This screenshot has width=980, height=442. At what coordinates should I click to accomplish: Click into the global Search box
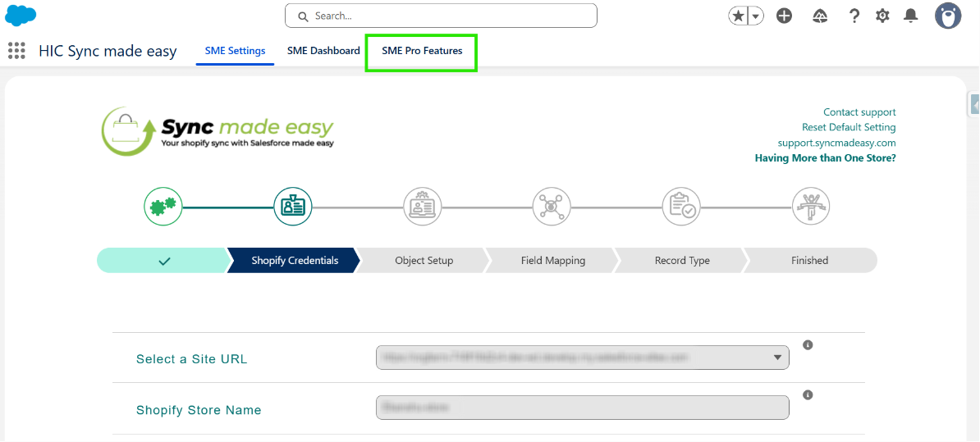pos(441,16)
